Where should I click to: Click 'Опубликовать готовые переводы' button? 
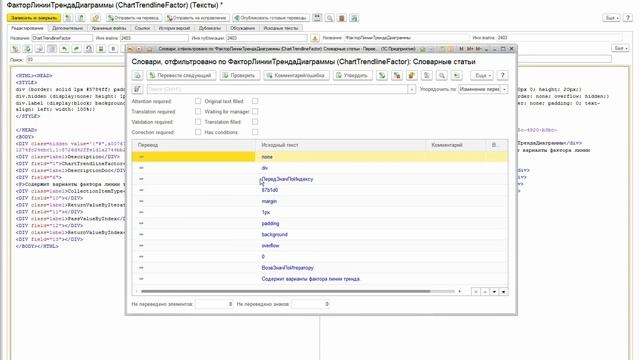[x=271, y=18]
